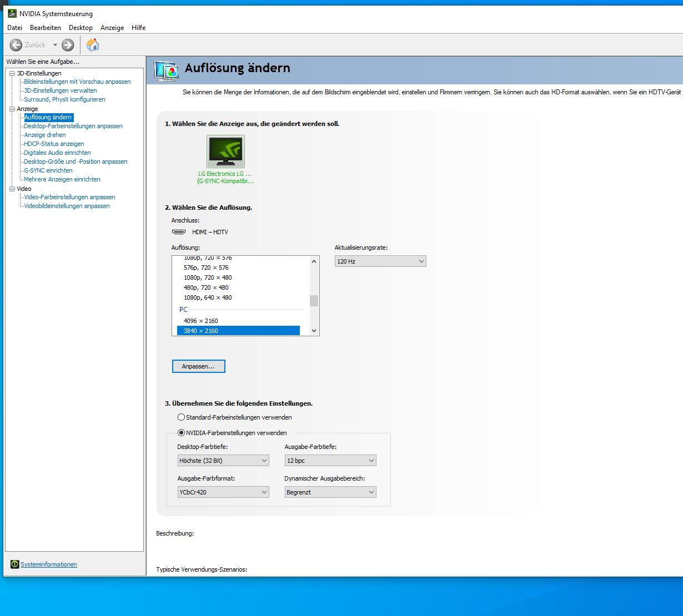Click the resolution list scroll down arrow

pyautogui.click(x=314, y=331)
